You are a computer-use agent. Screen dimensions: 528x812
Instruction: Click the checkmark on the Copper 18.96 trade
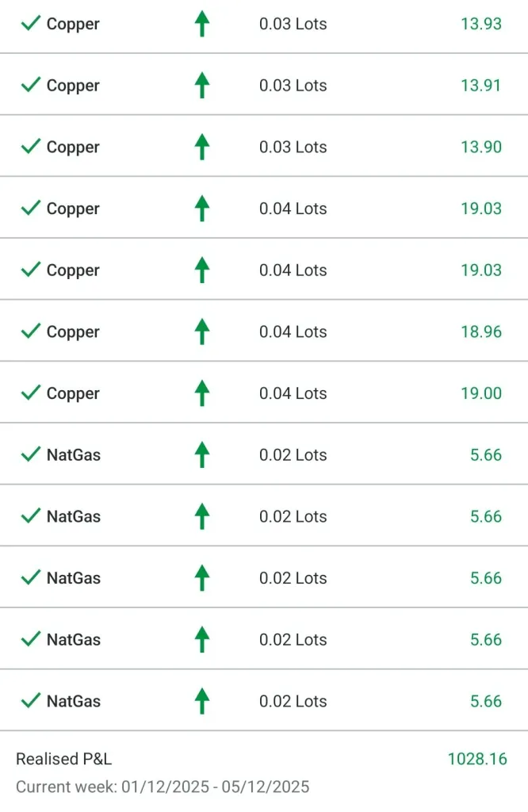click(x=31, y=331)
